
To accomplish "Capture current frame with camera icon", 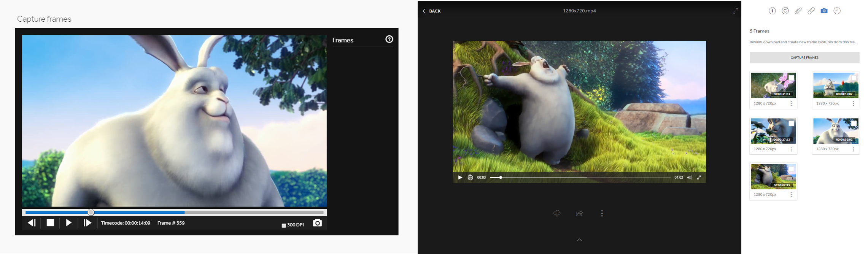I will pos(317,223).
